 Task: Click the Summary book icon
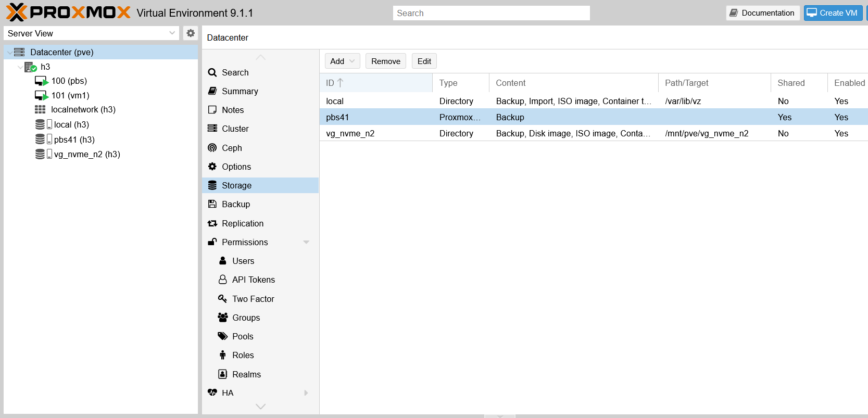[x=212, y=91]
